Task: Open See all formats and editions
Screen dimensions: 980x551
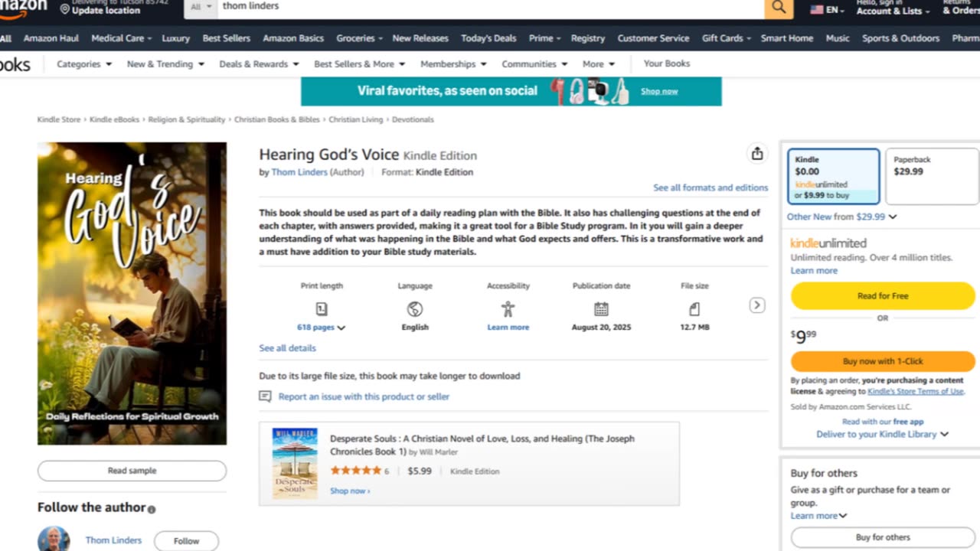Action: 710,187
